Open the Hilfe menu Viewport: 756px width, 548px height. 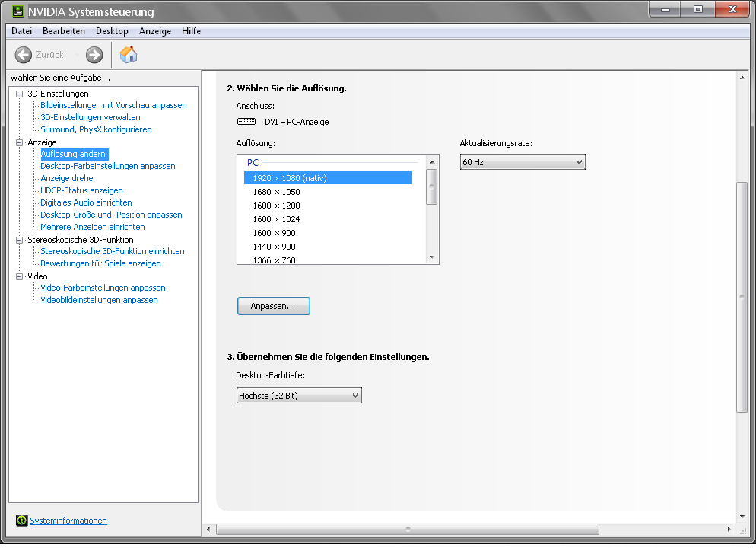[x=191, y=31]
